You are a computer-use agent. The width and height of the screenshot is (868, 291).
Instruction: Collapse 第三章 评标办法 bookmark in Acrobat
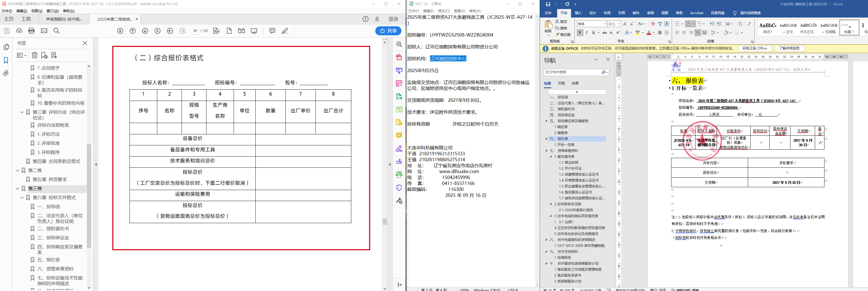[22, 112]
